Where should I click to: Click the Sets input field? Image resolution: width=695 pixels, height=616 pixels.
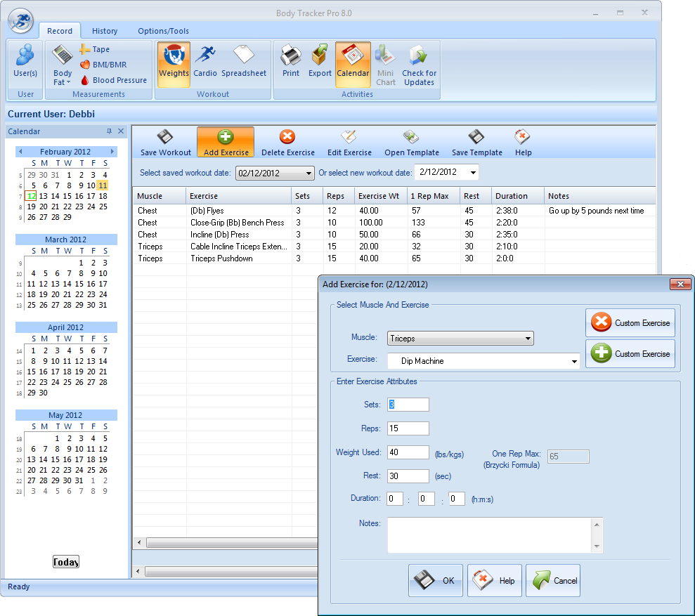(408, 405)
